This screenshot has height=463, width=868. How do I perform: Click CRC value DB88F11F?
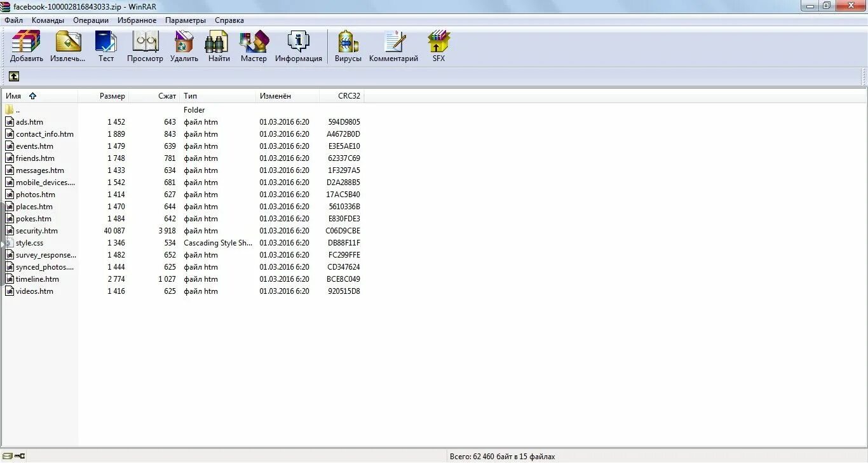tap(344, 243)
